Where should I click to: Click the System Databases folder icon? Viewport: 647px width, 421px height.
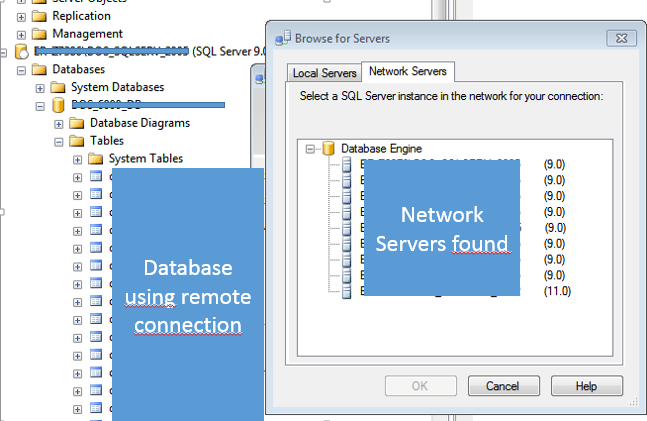click(x=57, y=88)
